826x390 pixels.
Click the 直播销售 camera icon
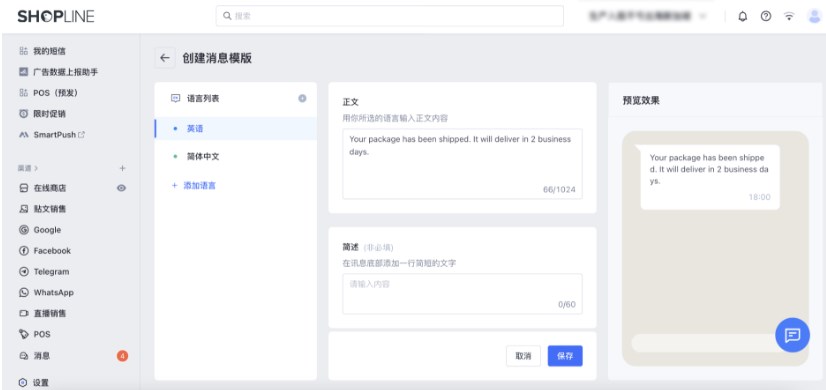[x=23, y=314]
